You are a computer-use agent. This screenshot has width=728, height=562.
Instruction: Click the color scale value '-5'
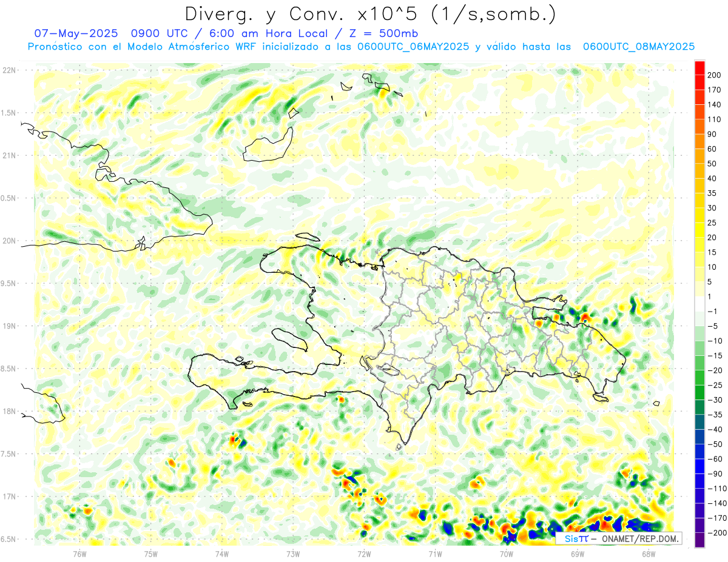pos(714,326)
